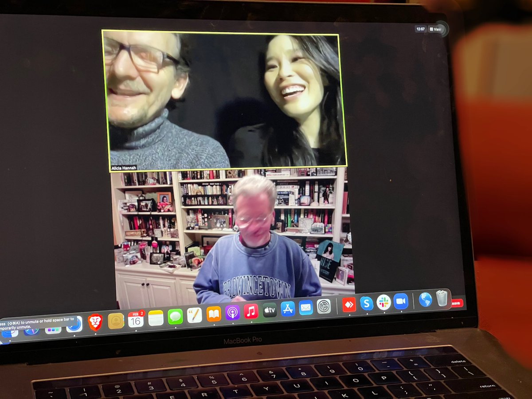Click the Alicia Hannah name label
The image size is (532, 399).
click(124, 168)
